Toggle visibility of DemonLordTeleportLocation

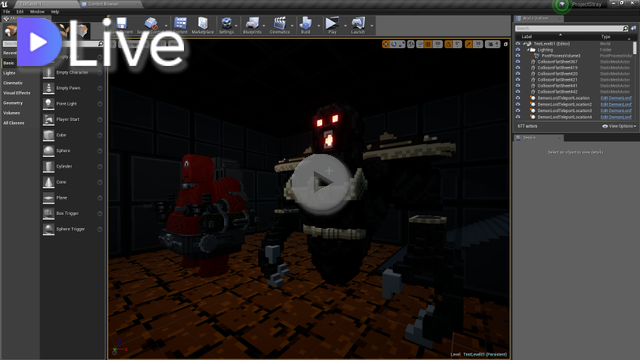click(518, 98)
